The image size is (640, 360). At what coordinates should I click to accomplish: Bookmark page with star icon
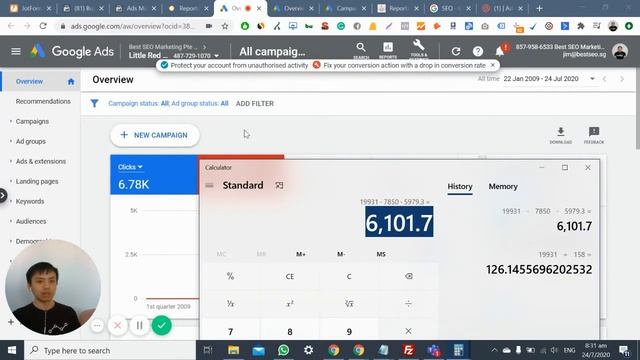[x=225, y=26]
